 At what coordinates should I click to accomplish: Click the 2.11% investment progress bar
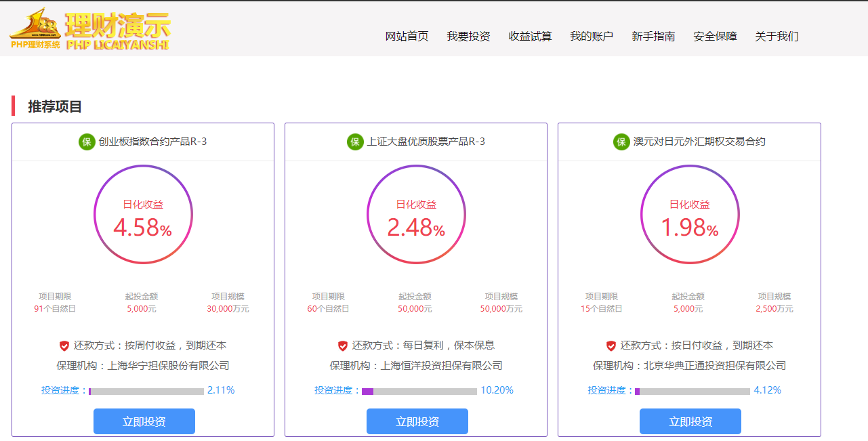click(146, 391)
